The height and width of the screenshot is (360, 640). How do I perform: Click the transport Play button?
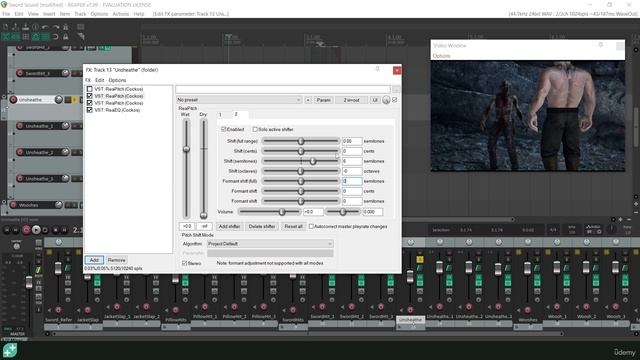point(36,230)
